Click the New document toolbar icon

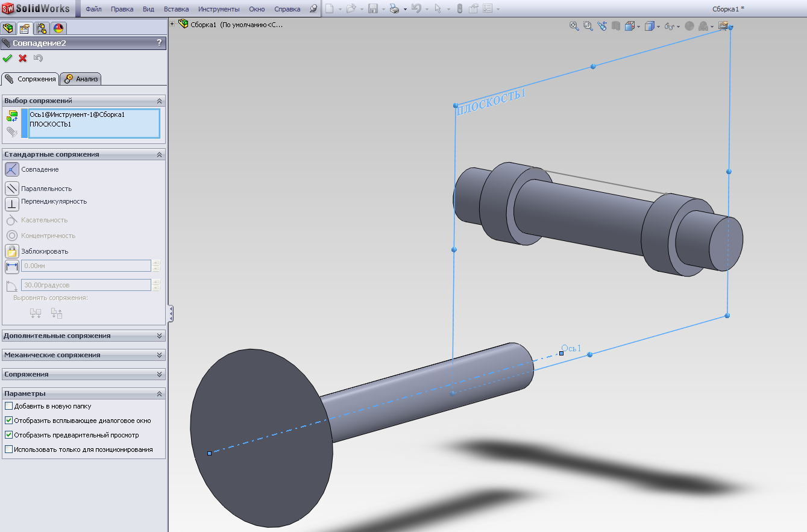[329, 9]
